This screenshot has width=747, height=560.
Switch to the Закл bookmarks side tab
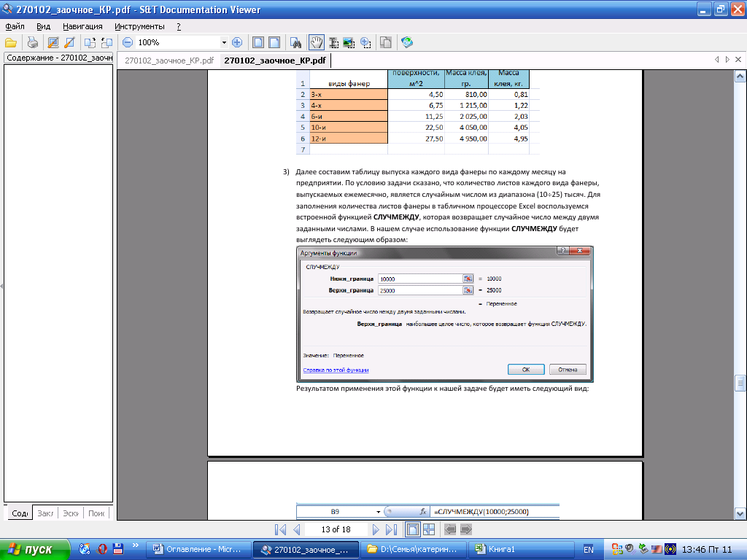point(45,513)
